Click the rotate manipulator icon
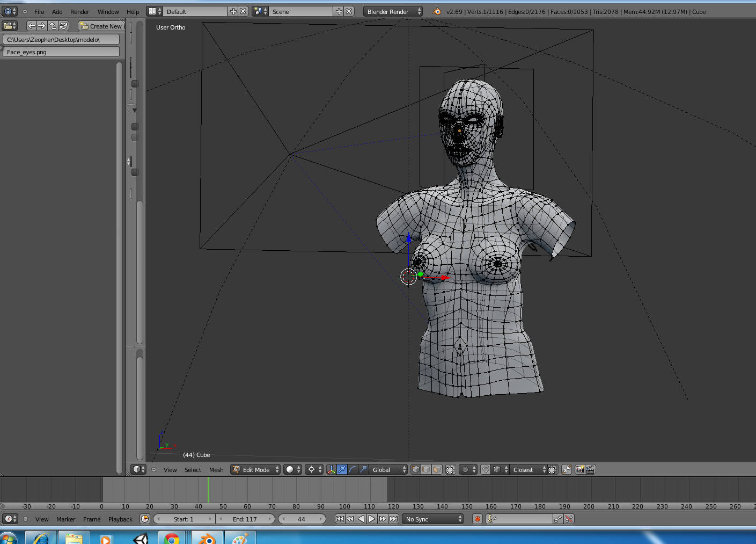Image resolution: width=756 pixels, height=544 pixels. [353, 469]
